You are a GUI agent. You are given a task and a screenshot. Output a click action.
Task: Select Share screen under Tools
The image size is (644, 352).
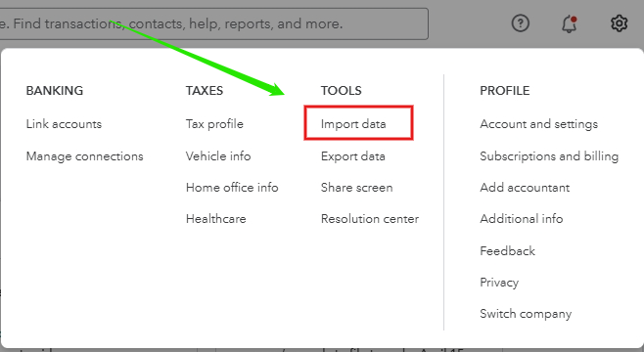[x=356, y=188]
